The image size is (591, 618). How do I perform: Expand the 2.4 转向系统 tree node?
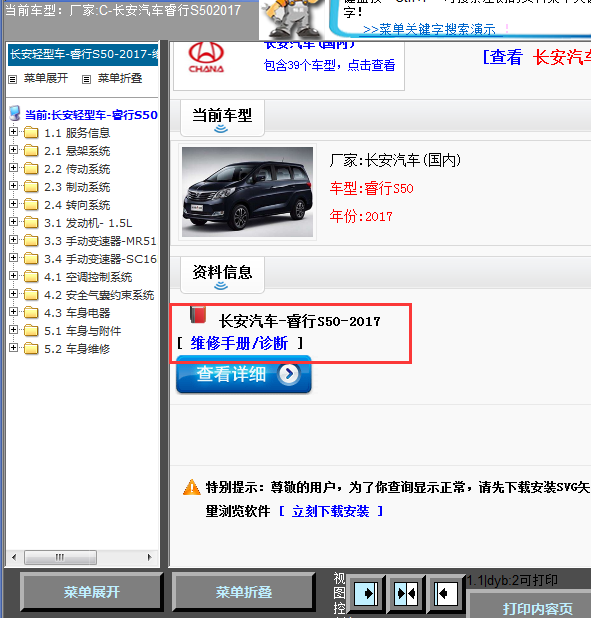click(x=13, y=204)
